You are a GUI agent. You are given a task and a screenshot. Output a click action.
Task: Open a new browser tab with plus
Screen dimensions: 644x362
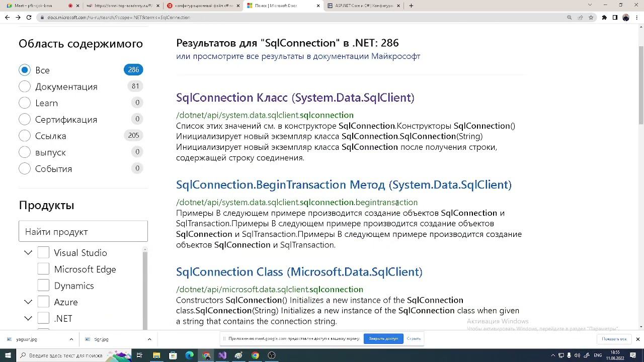[x=411, y=6]
